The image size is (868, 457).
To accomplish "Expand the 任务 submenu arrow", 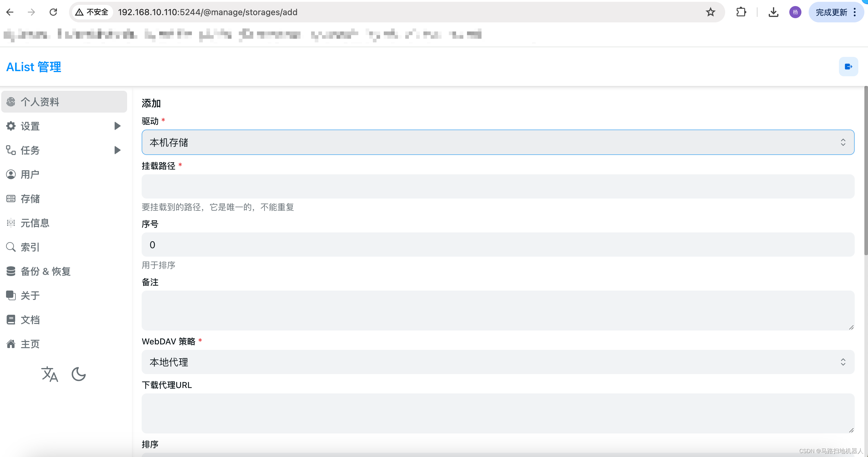I will click(x=117, y=150).
